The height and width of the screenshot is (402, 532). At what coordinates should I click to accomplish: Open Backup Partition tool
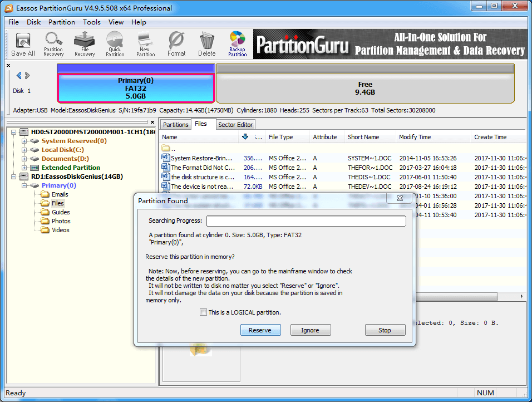(x=238, y=45)
